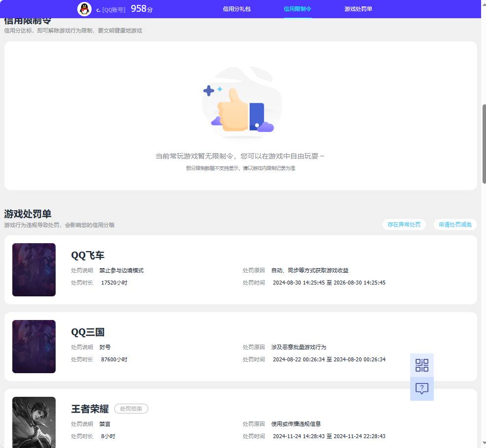
Task: Click 信用分达标 subtitle text
Action: click(73, 31)
